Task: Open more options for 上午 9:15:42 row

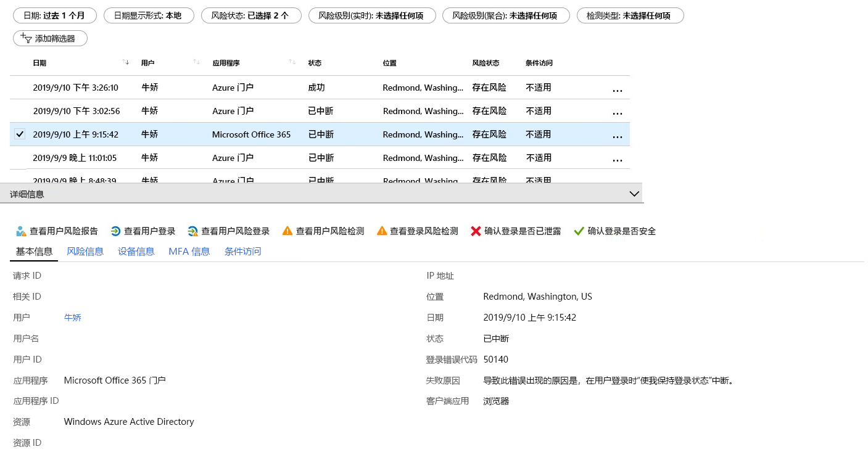Action: (618, 138)
